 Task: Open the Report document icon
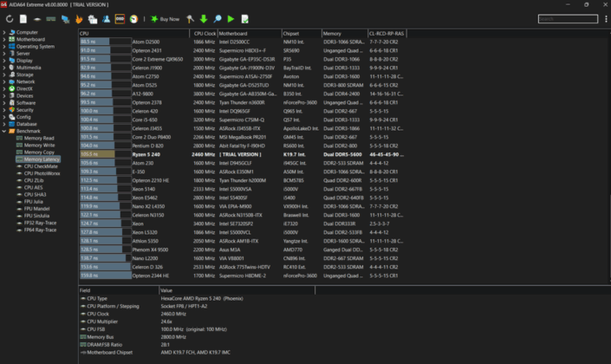(x=23, y=19)
